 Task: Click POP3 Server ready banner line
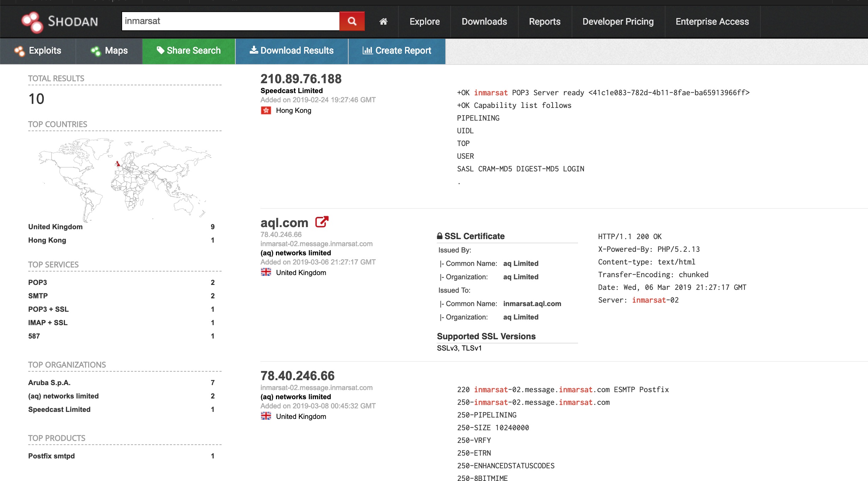click(603, 93)
